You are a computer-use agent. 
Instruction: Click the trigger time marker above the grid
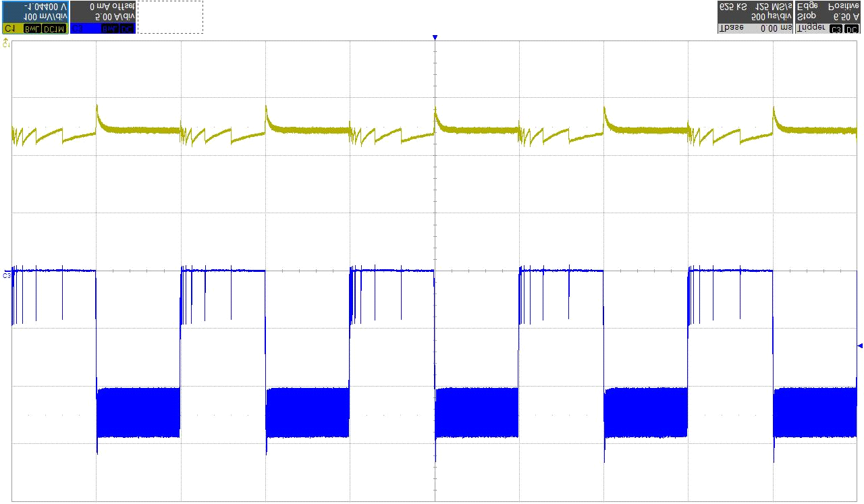tap(435, 38)
